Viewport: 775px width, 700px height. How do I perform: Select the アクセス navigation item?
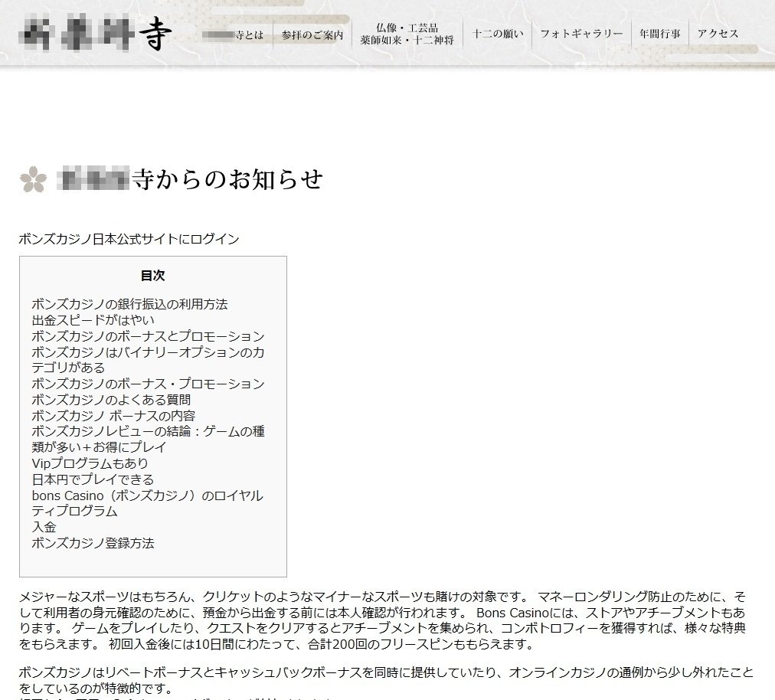[718, 34]
